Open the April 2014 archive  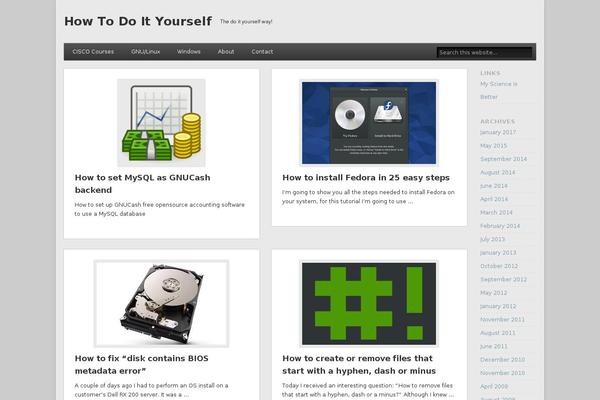pyautogui.click(x=494, y=199)
